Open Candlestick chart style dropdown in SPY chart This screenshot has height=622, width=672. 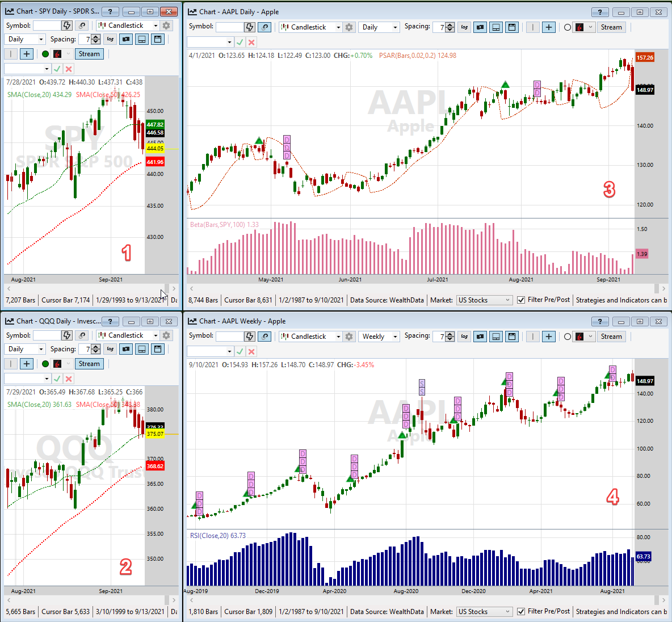point(128,26)
